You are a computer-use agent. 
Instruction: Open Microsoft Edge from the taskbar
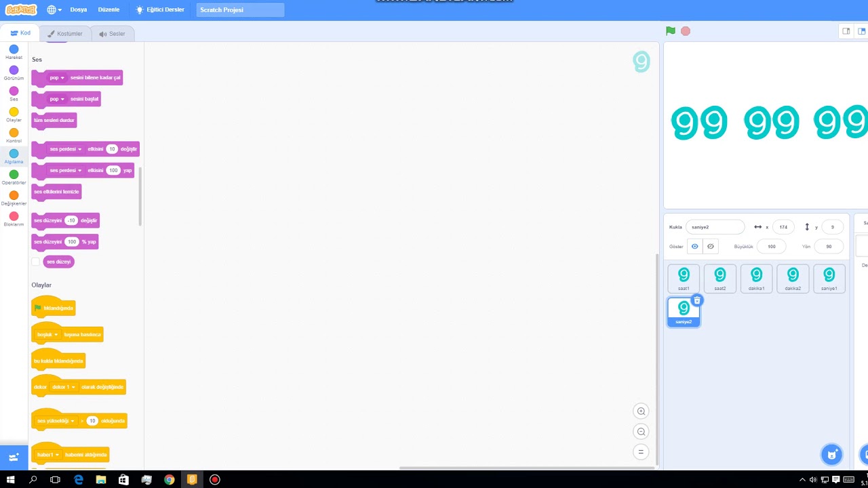79,480
